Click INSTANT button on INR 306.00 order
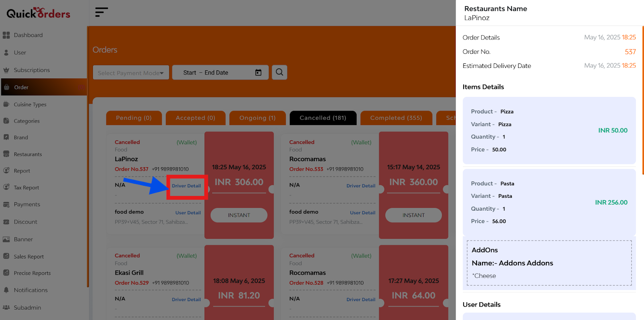Image resolution: width=644 pixels, height=320 pixels. 239,215
